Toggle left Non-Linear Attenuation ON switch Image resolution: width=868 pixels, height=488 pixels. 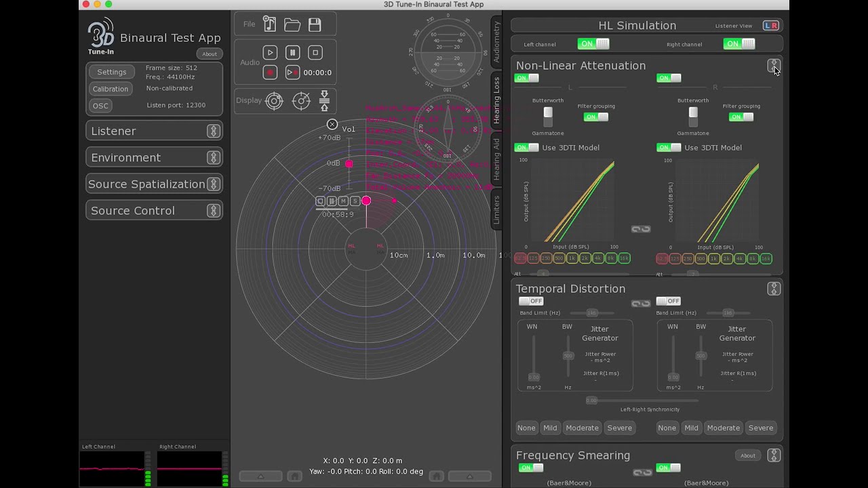click(x=527, y=78)
